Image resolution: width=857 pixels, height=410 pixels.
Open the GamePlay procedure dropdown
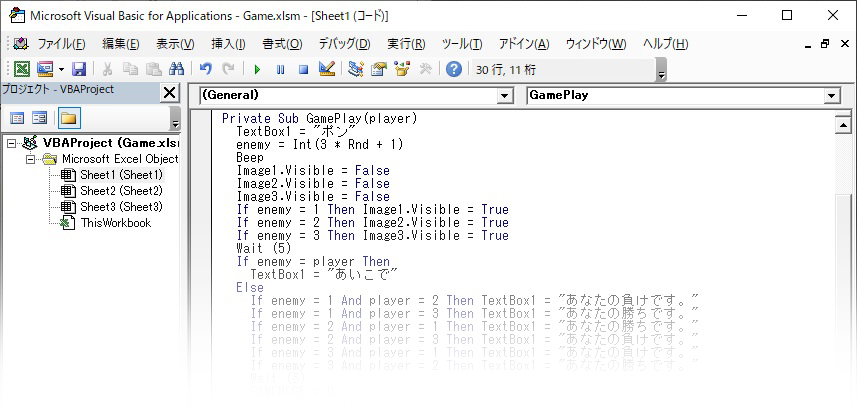(831, 96)
